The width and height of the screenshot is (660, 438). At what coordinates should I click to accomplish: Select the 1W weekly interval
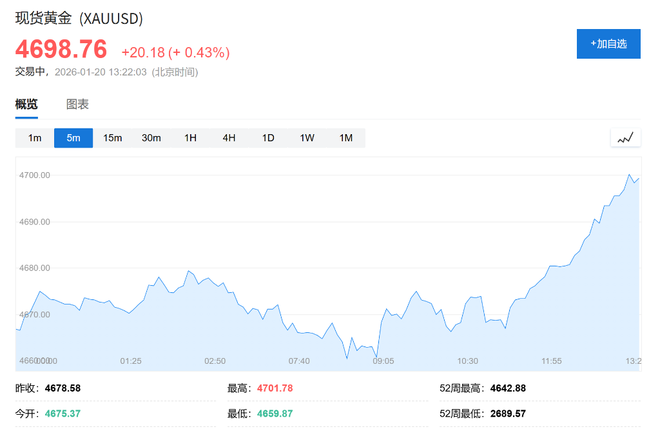click(307, 138)
